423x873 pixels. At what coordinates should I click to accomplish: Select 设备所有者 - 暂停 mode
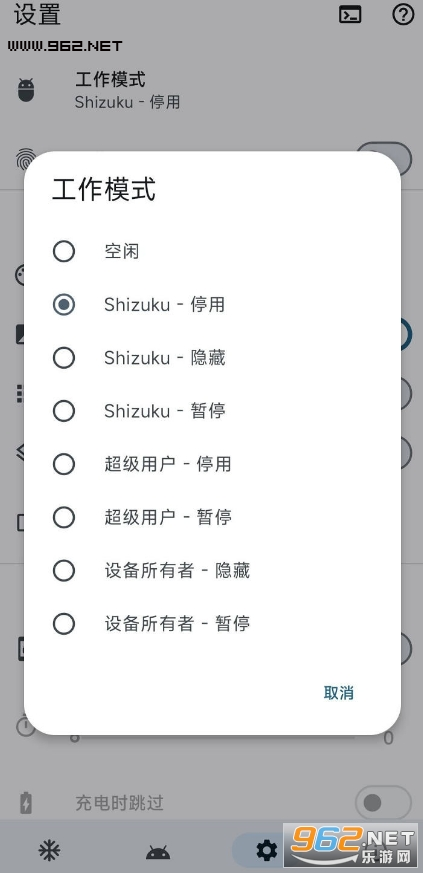[x=212, y=624]
